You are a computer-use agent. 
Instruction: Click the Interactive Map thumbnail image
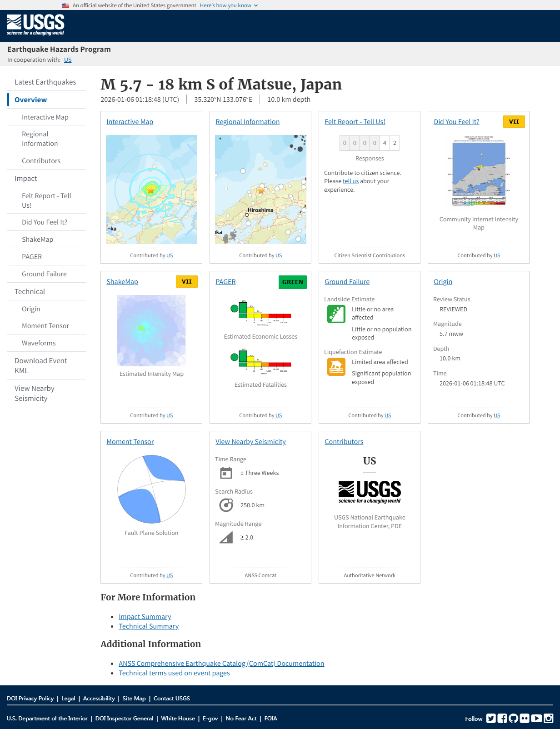[x=151, y=190]
